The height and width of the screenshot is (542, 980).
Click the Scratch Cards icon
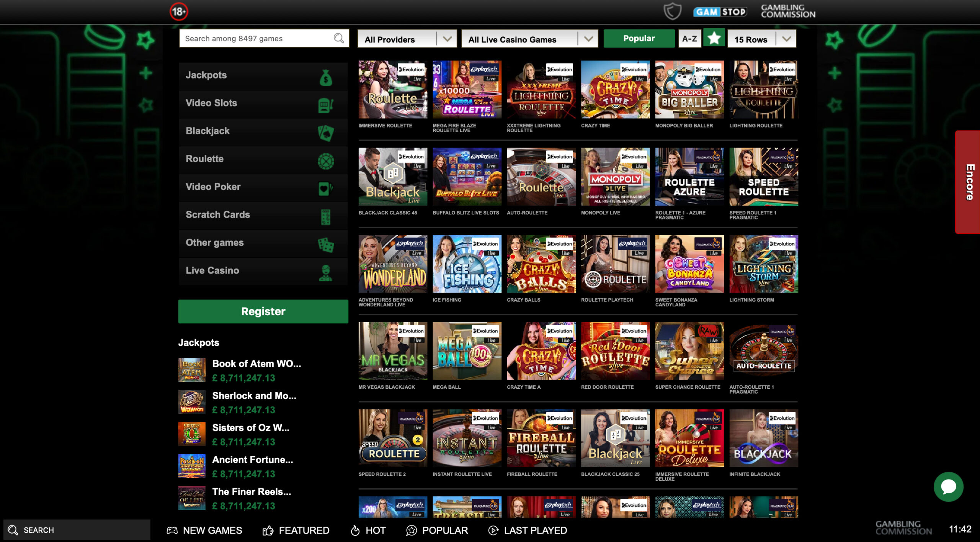(326, 217)
